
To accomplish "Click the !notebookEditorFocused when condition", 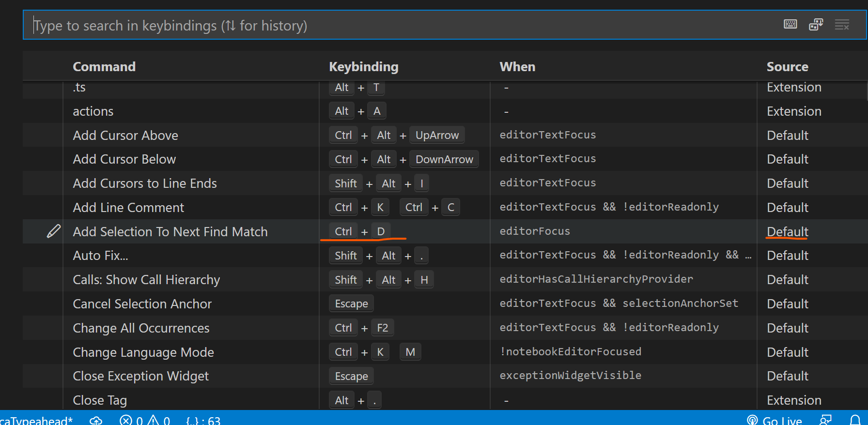I will point(571,351).
